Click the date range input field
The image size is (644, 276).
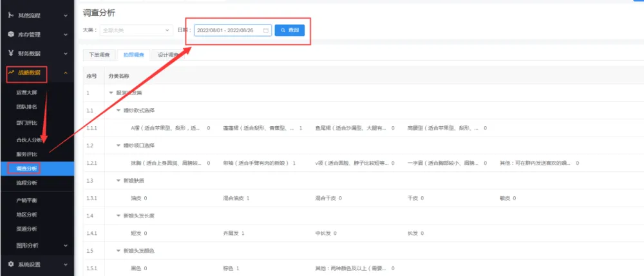pos(227,30)
